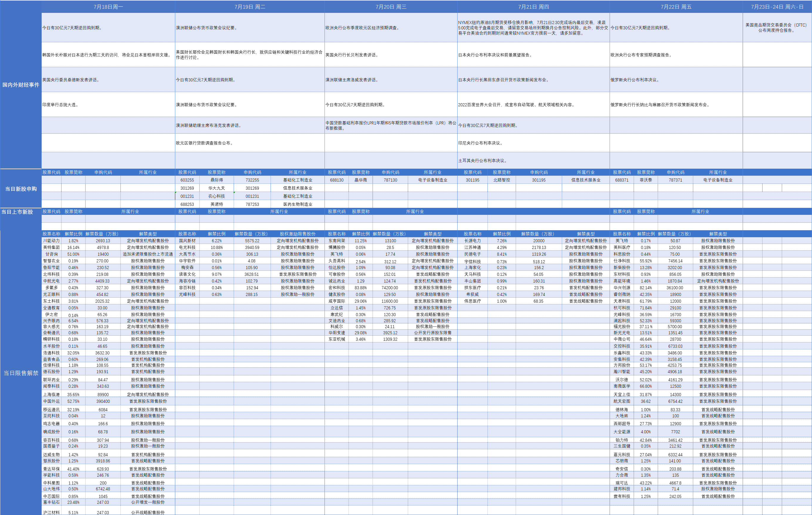Select the 7月18日周一 column header
This screenshot has width=812, height=515.
[108, 7]
